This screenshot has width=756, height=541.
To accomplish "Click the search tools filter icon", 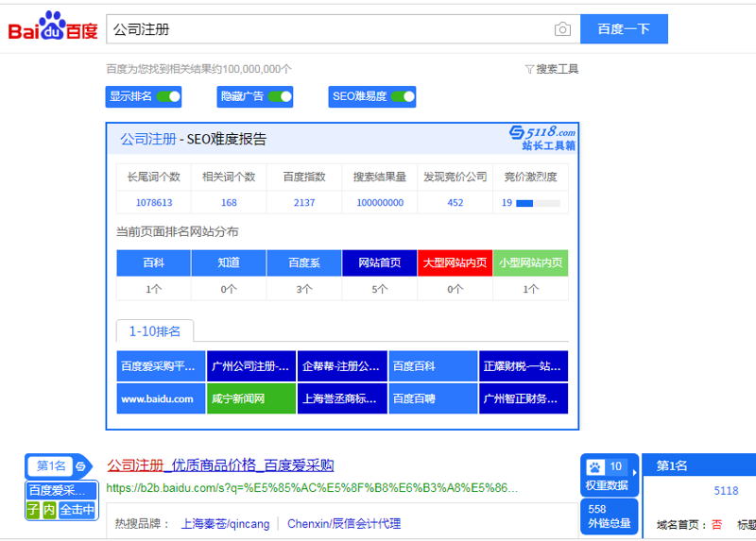I will [x=529, y=69].
